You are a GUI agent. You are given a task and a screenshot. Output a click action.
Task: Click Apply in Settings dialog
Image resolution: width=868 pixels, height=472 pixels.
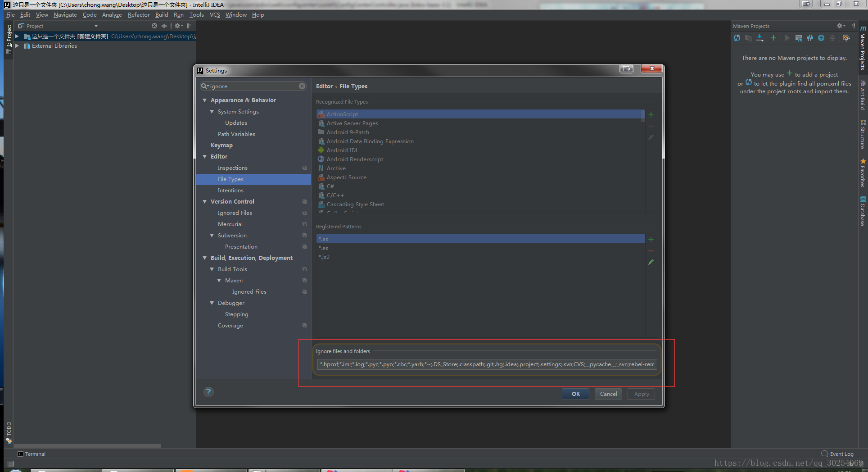coord(642,394)
